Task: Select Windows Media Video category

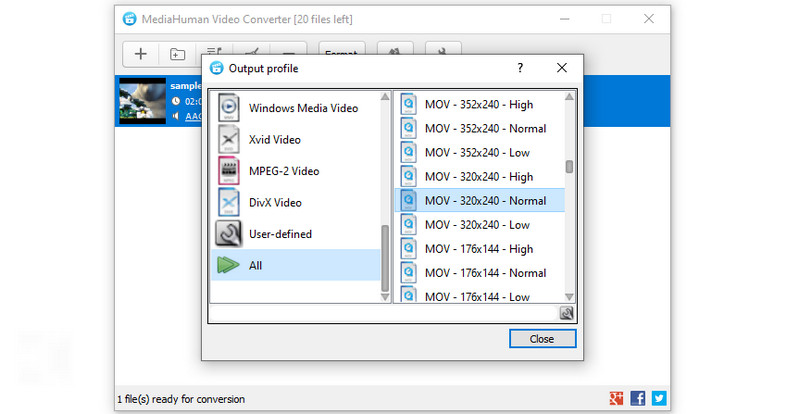Action: coord(296,108)
